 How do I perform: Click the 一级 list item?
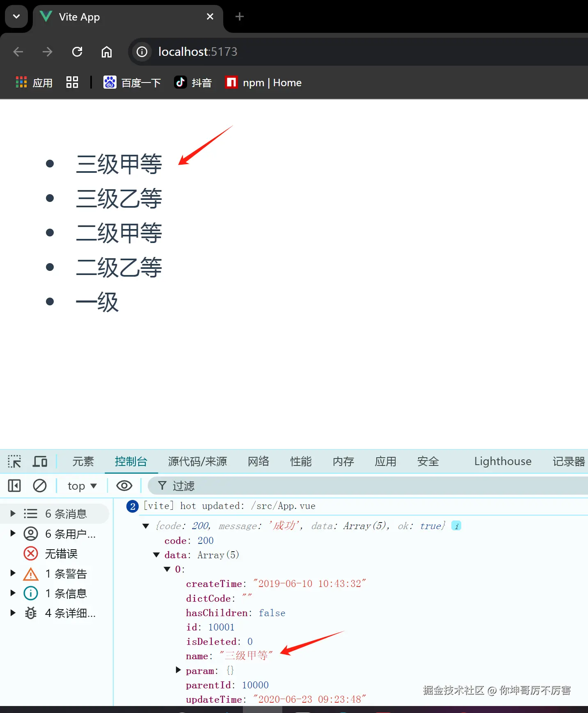[x=97, y=302]
